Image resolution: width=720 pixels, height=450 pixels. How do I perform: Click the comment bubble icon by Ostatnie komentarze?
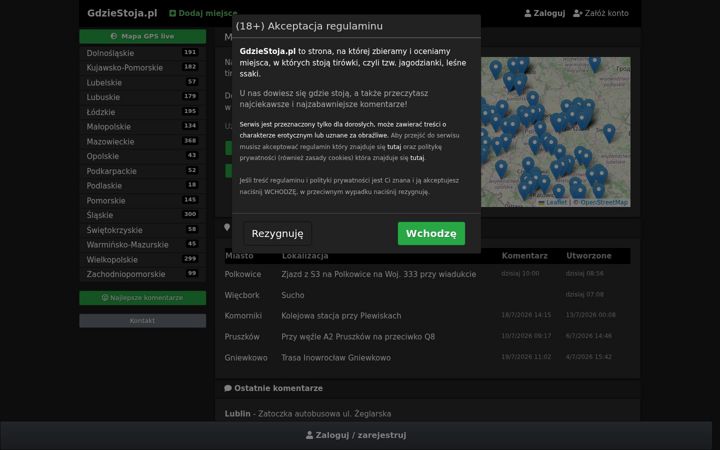(x=228, y=388)
